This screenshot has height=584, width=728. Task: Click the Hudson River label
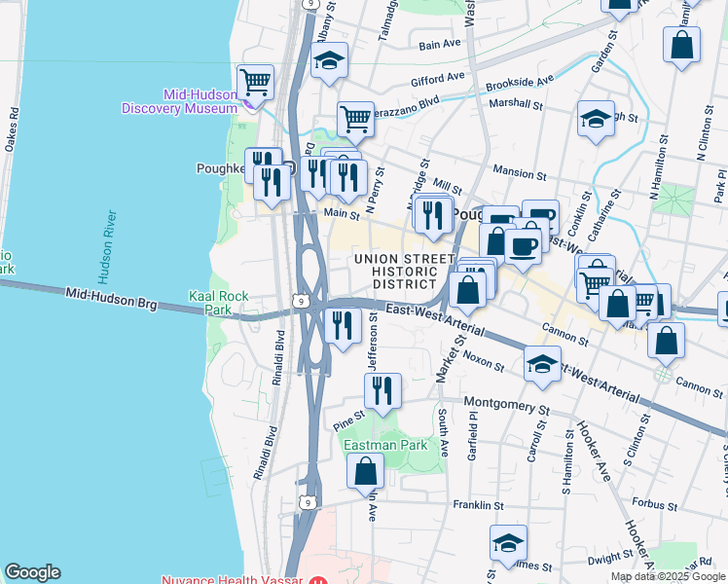[x=107, y=247]
